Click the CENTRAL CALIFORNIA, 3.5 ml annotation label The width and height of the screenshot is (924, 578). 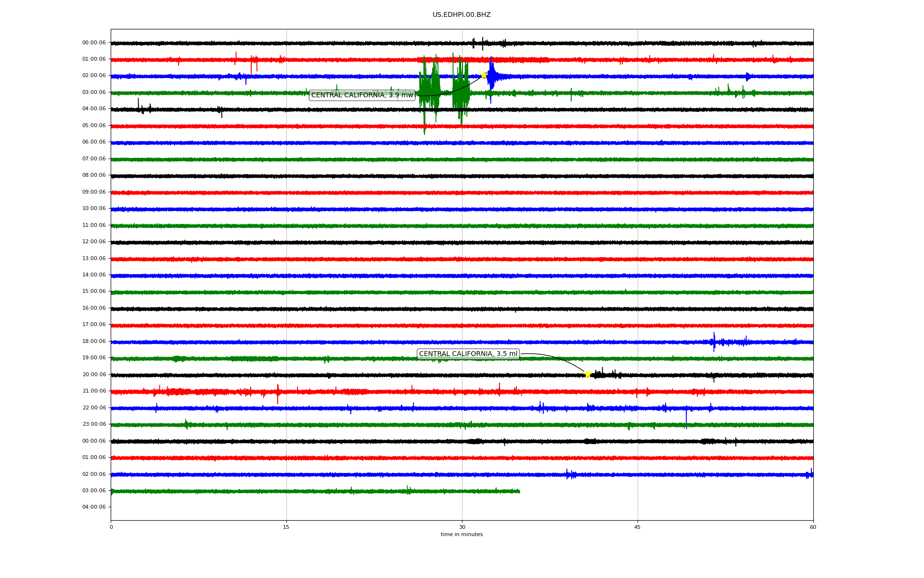[468, 354]
